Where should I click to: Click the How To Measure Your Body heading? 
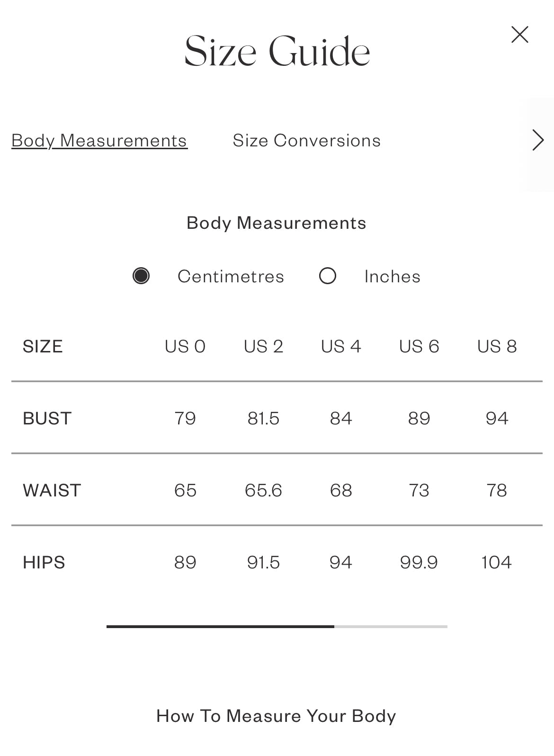tap(276, 716)
